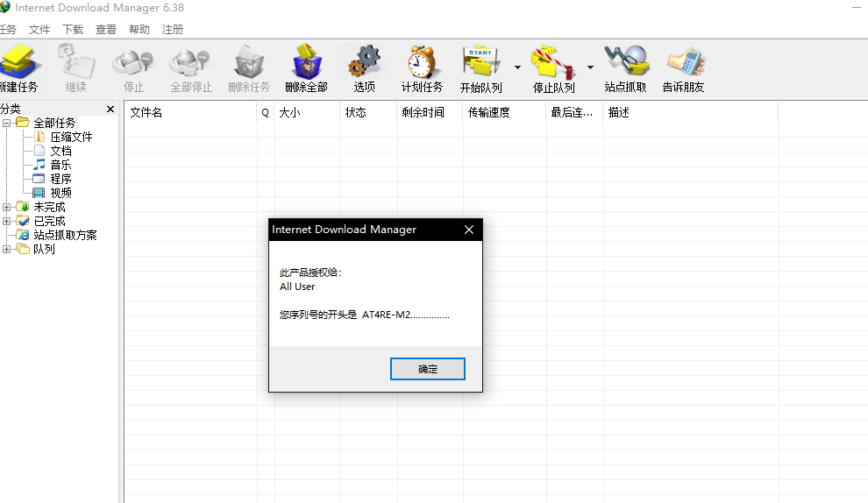This screenshot has width=868, height=503.
Task: Sort by the 文件名 column header
Action: [x=190, y=112]
